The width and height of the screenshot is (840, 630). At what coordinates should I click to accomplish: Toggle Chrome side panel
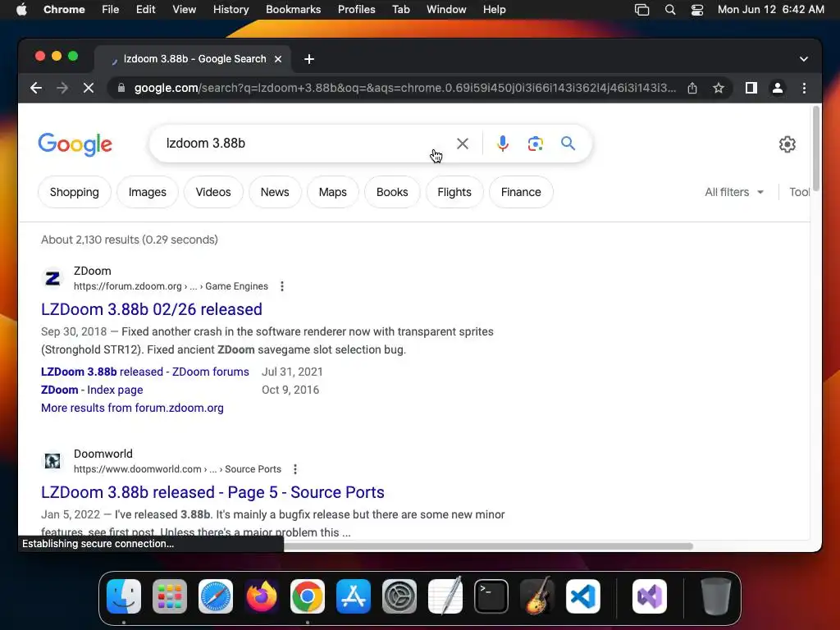[x=751, y=88]
